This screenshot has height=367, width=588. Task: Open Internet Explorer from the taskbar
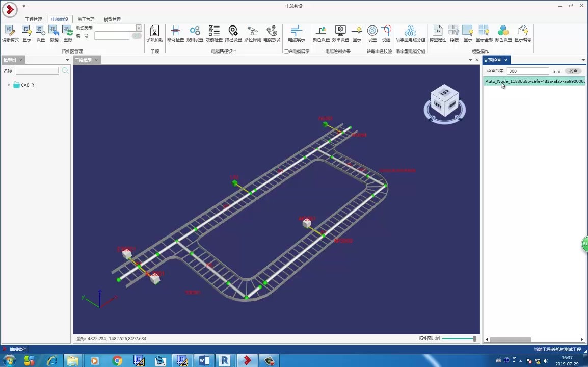(x=52, y=360)
